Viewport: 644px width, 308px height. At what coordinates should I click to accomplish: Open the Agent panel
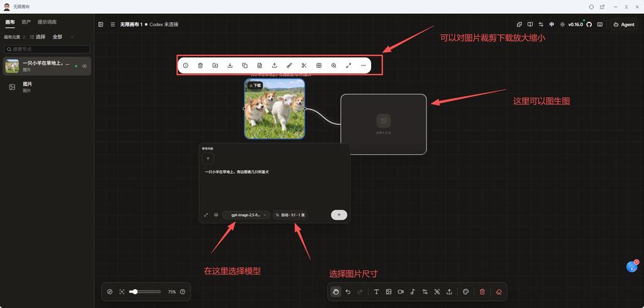coord(624,25)
